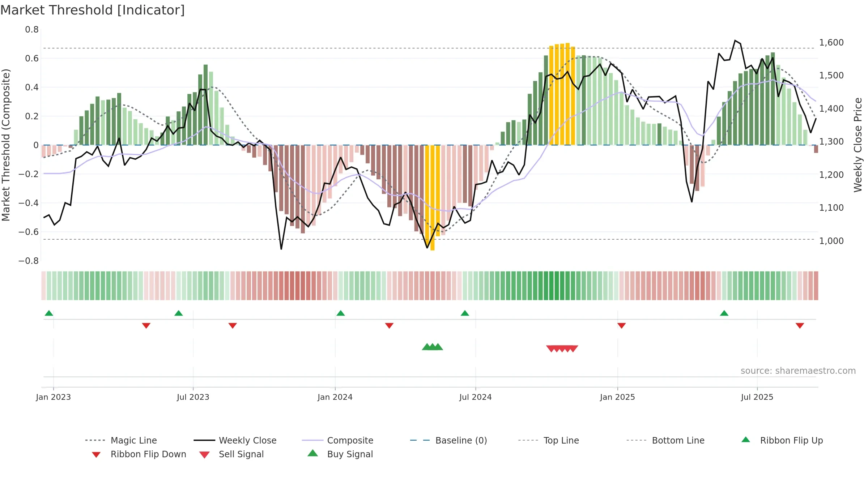868x488 pixels.
Task: Toggle the Ribbon Flip Up legend entry
Action: tap(782, 440)
